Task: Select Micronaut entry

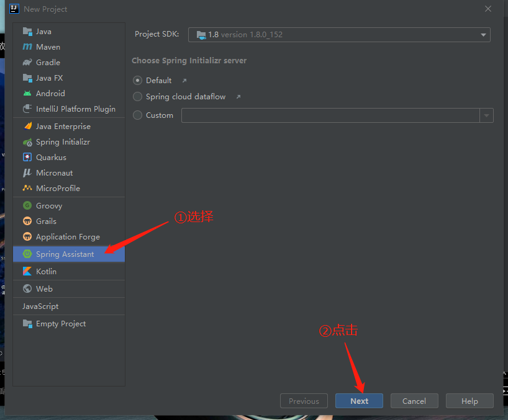Action: tap(69, 173)
